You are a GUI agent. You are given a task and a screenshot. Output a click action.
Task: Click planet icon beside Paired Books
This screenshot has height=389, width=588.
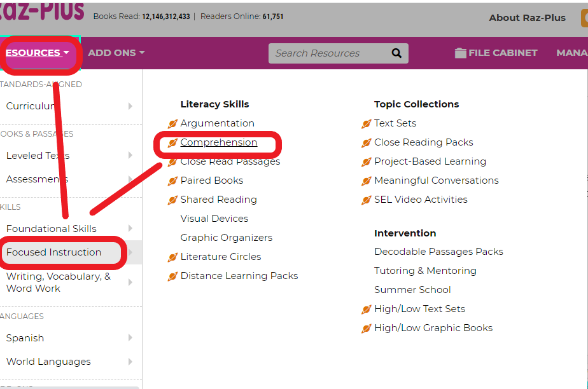pos(172,181)
